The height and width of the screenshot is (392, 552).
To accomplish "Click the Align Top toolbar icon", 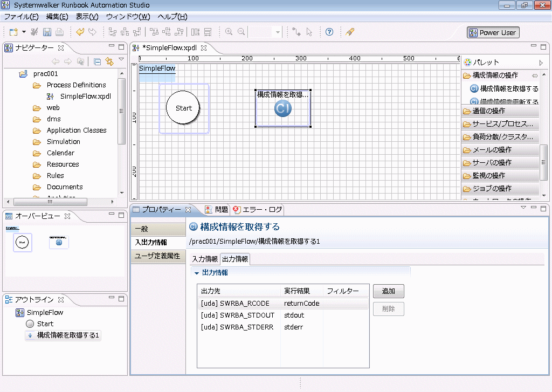I will 154,32.
